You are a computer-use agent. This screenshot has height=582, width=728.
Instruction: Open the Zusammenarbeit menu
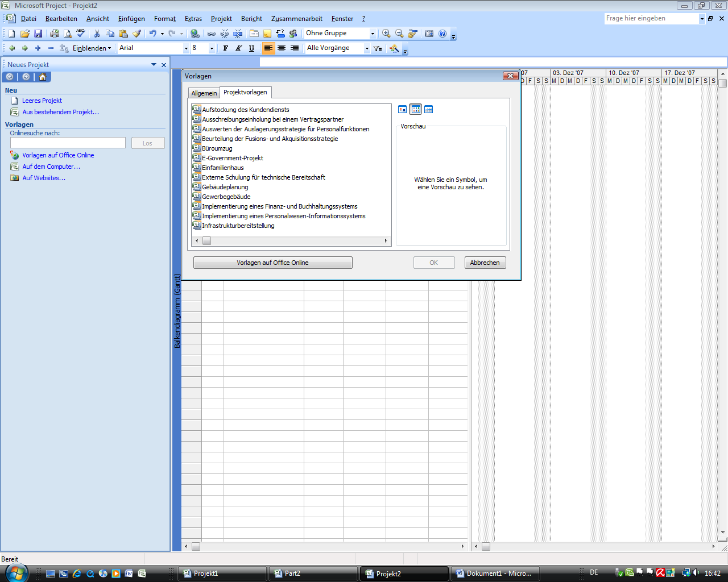pyautogui.click(x=297, y=19)
